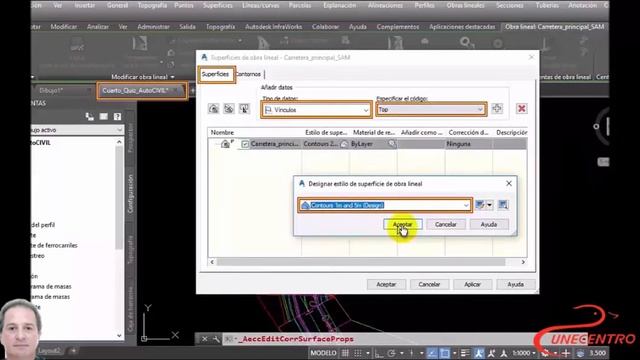Click the navigation bar icon at right edge
640x360 pixels.
tap(604, 162)
